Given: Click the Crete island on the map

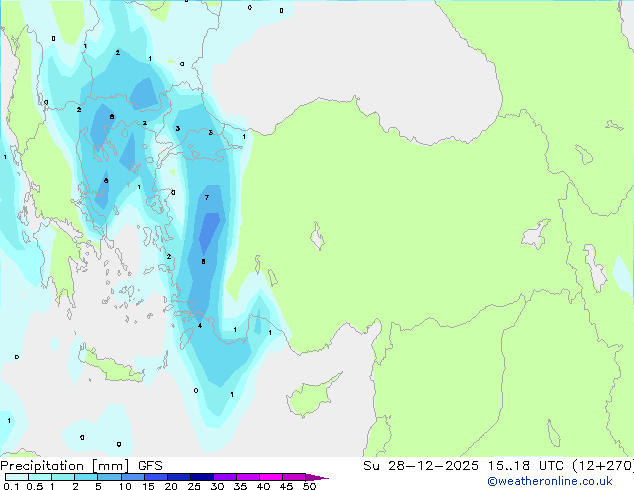Looking at the screenshot, I should click(x=112, y=366).
